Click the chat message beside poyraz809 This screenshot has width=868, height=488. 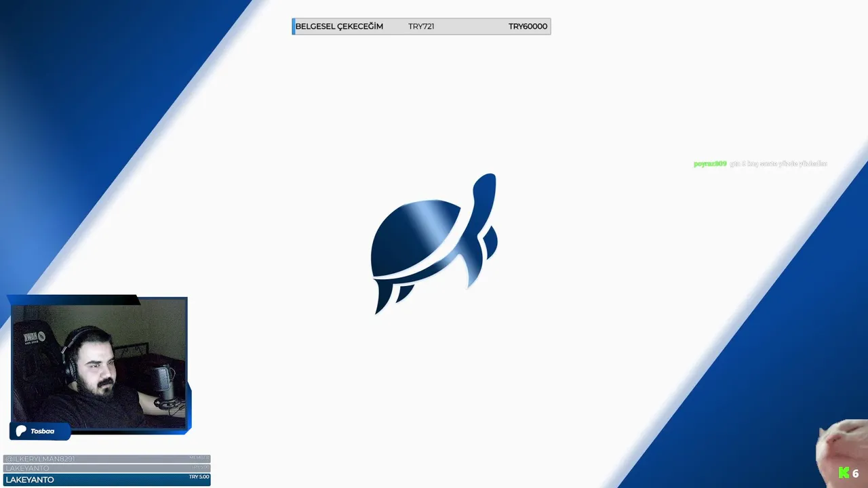tap(778, 164)
